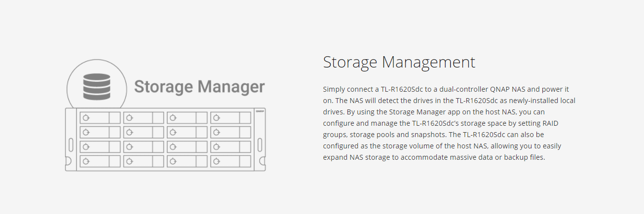This screenshot has height=214, width=644.
Task: Select third drive bay in the top row
Action: 187,118
